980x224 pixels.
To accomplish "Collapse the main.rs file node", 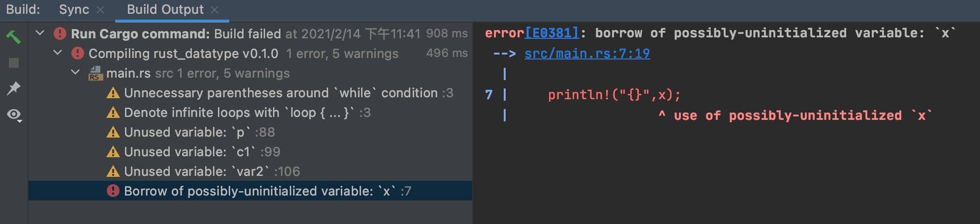I will (75, 72).
